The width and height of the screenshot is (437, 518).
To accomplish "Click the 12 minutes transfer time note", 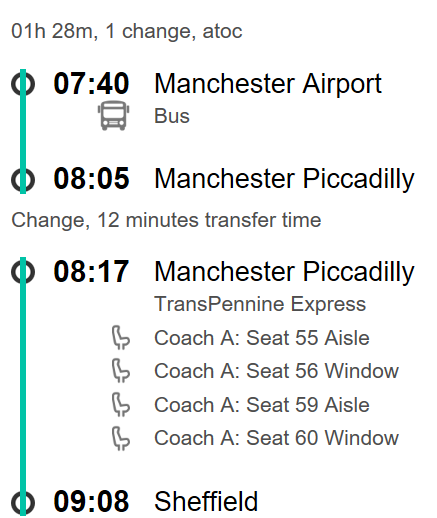I will coord(166,220).
